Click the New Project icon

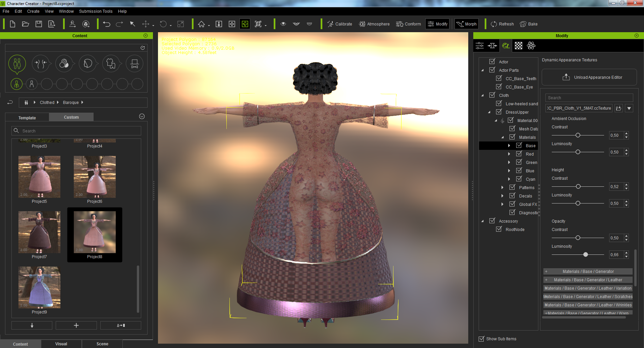pos(12,24)
